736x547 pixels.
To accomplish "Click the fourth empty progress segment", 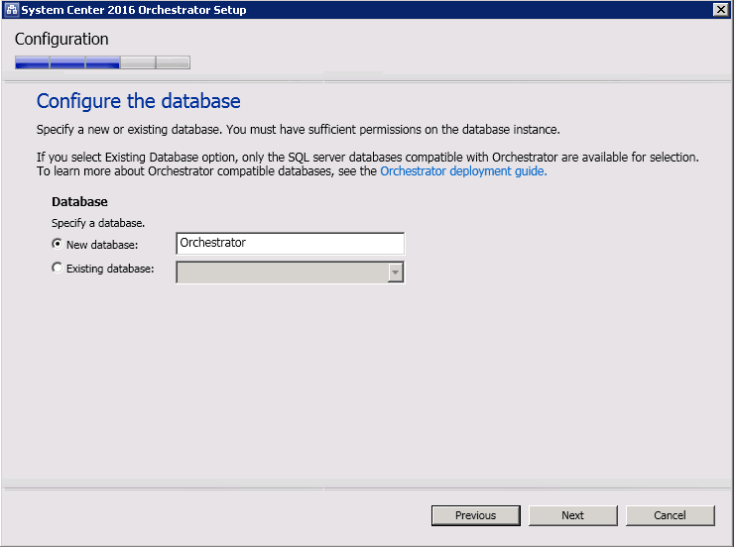I will [137, 63].
